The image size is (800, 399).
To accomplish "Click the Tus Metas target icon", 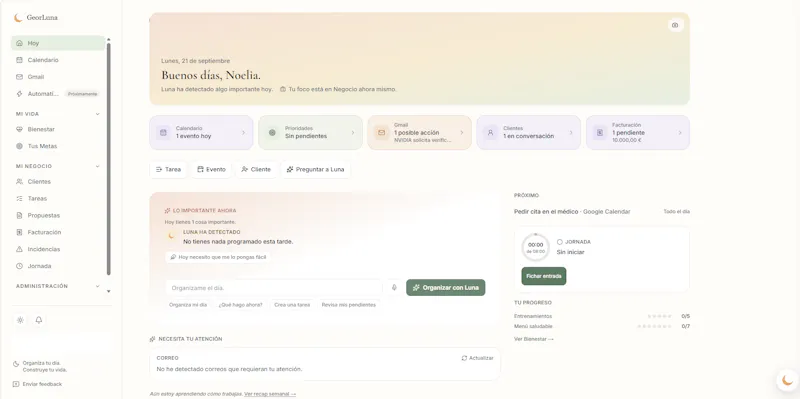I will (x=19, y=146).
